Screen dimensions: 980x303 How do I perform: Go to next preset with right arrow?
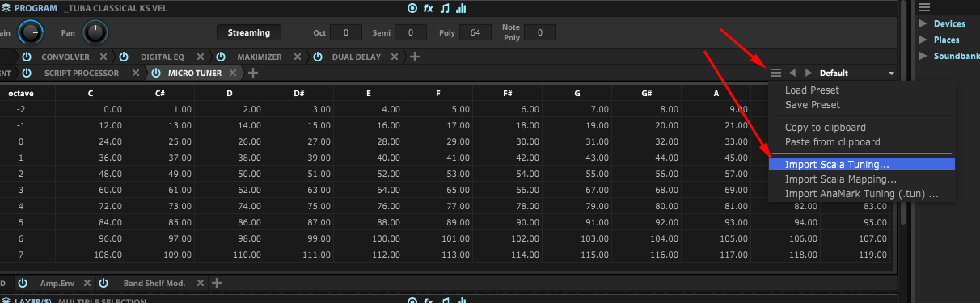(x=808, y=73)
